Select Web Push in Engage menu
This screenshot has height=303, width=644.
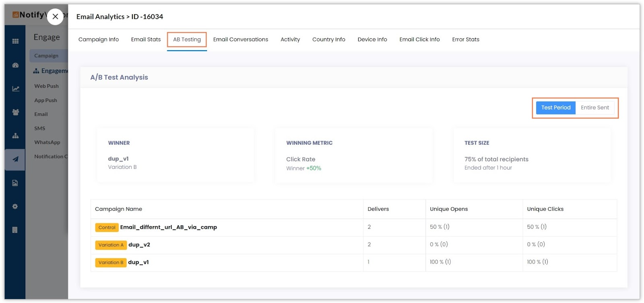tap(46, 86)
